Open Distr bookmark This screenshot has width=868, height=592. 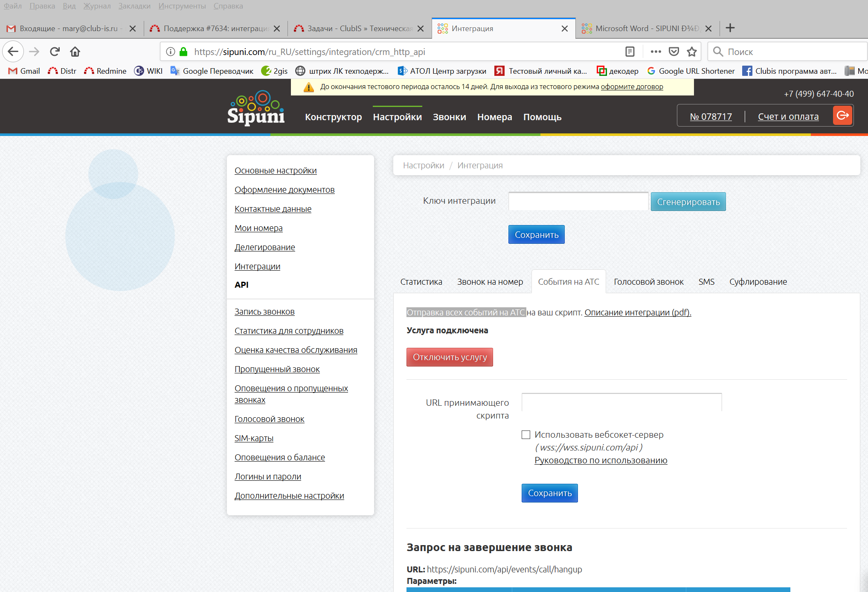pyautogui.click(x=62, y=71)
